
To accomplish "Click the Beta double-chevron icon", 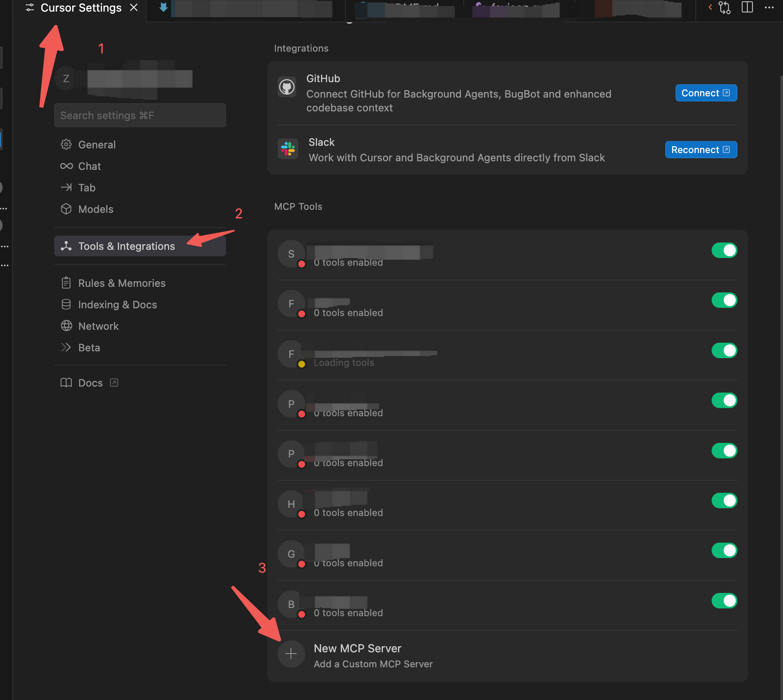I will (66, 347).
